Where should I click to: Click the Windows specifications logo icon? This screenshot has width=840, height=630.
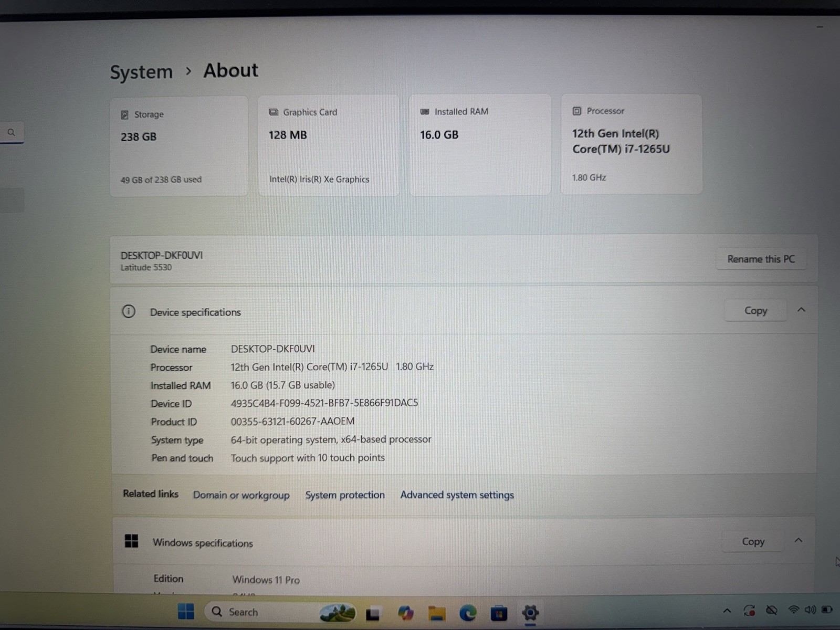click(131, 541)
